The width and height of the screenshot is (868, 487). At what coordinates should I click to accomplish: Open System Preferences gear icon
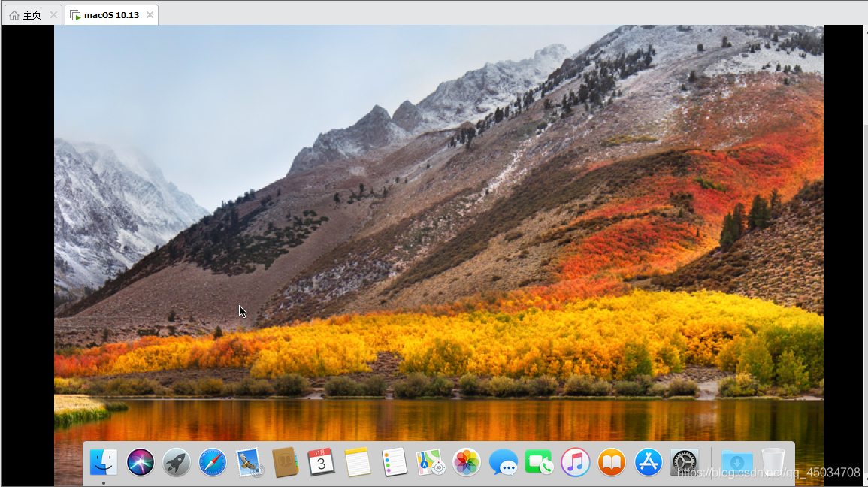[x=685, y=462]
